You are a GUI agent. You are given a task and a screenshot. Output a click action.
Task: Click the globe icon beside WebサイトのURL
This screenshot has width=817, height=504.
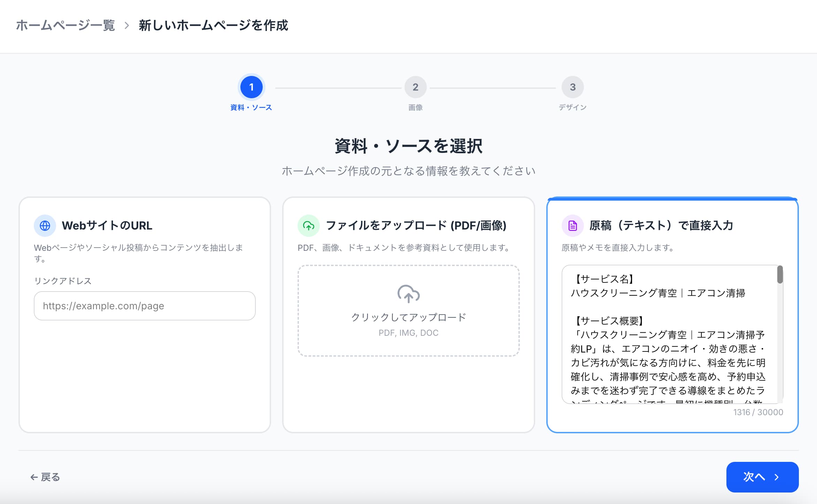[45, 226]
